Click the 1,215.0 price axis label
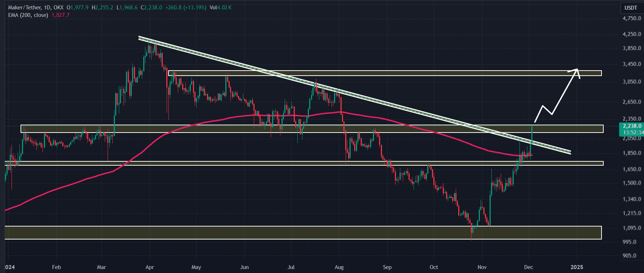Screen dimensions: 644x273 [632, 213]
